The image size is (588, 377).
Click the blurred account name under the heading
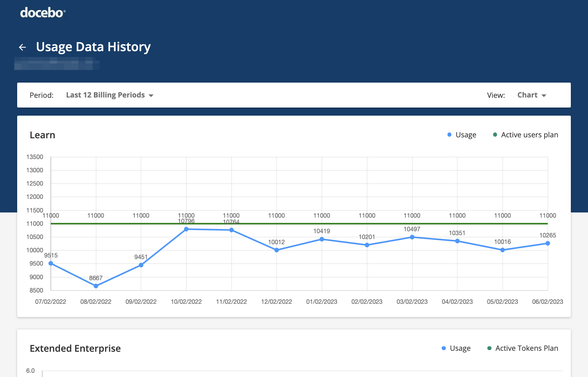57,64
